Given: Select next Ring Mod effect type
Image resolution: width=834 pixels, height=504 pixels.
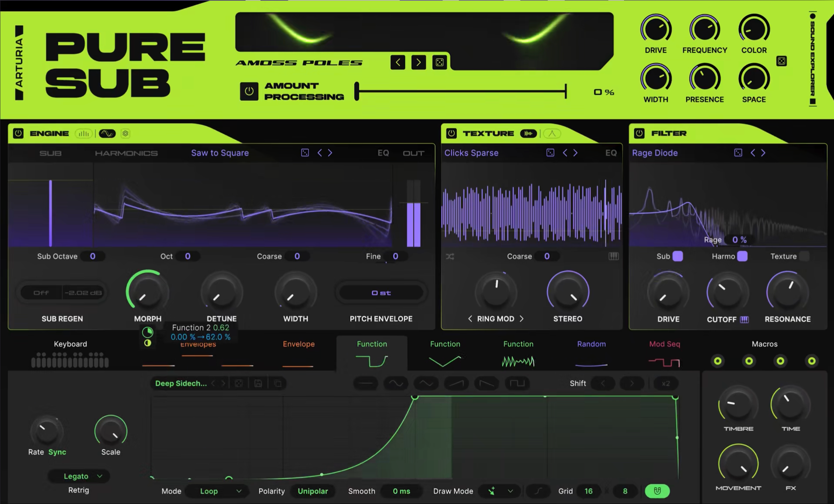Looking at the screenshot, I should [x=522, y=319].
